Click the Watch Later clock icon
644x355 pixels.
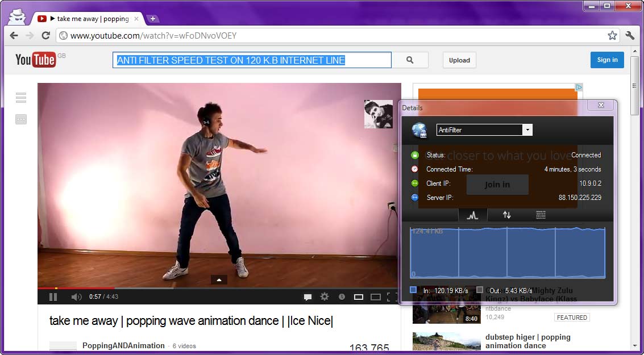pos(342,296)
